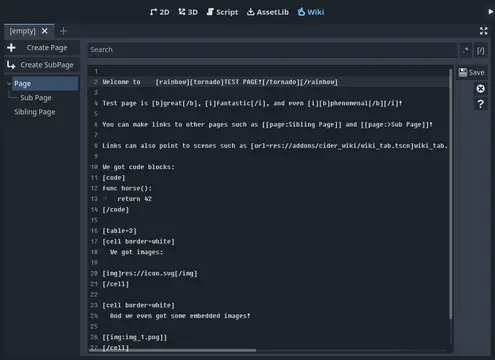Image resolution: width=495 pixels, height=360 pixels.
Task: Select Page in the wiki tree
Action: point(45,84)
